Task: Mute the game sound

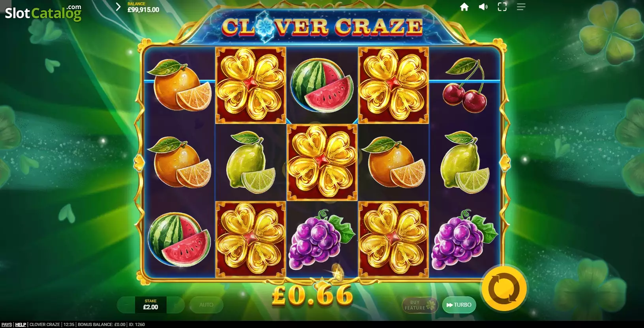Action: click(483, 7)
